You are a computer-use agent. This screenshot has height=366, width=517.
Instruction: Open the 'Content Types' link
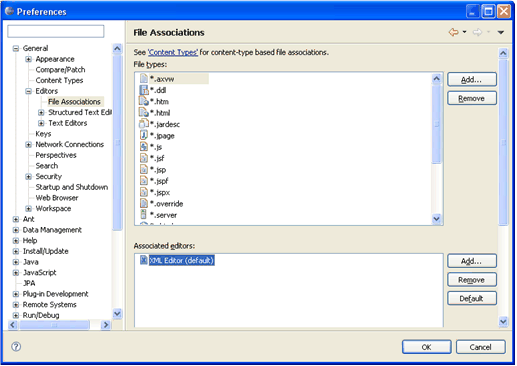(x=173, y=52)
